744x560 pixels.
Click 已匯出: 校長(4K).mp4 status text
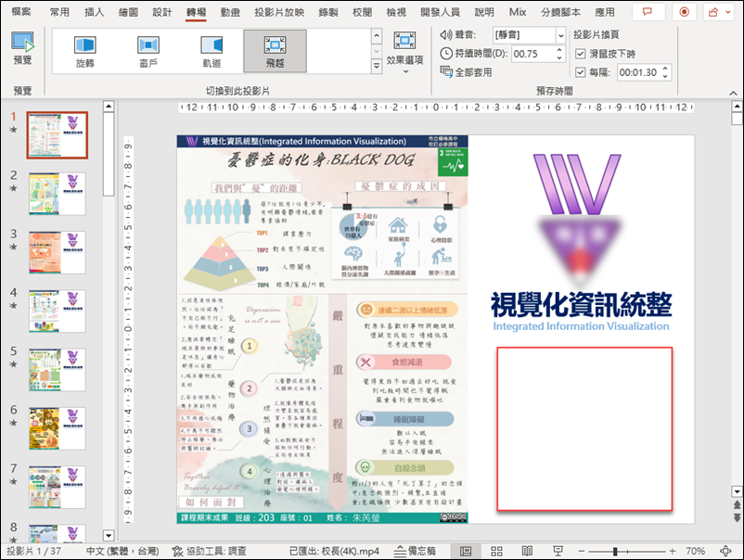(334, 551)
